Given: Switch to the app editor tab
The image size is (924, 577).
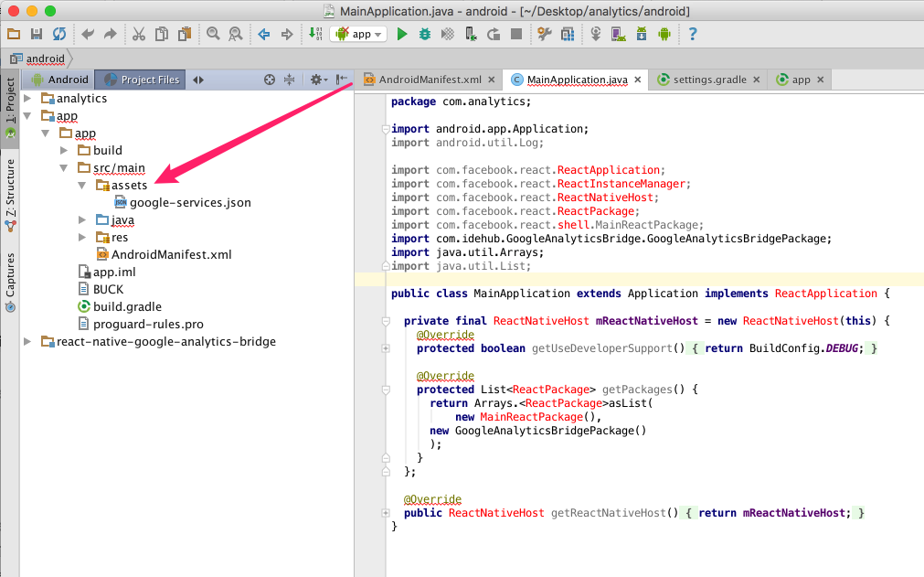Looking at the screenshot, I should (801, 80).
